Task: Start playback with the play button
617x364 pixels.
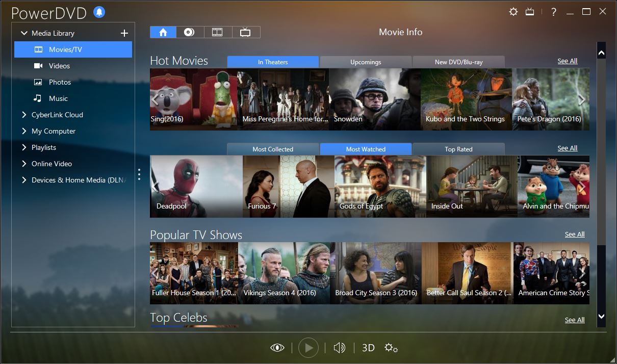Action: [308, 348]
